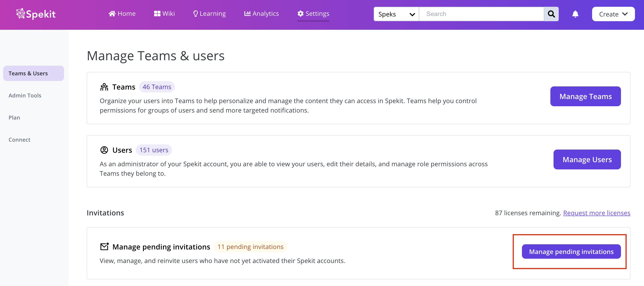
Task: Select Teams & Users in the sidebar
Action: coord(33,73)
